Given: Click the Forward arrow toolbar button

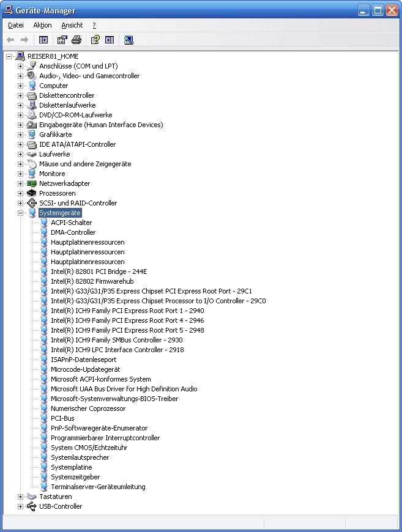Looking at the screenshot, I should click(x=24, y=40).
